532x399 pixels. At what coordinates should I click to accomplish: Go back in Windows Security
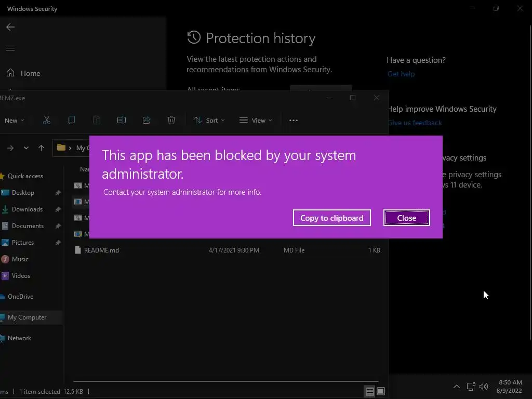(10, 27)
